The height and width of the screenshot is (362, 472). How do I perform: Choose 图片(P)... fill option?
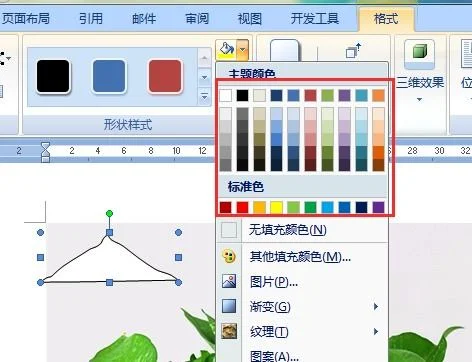click(302, 282)
